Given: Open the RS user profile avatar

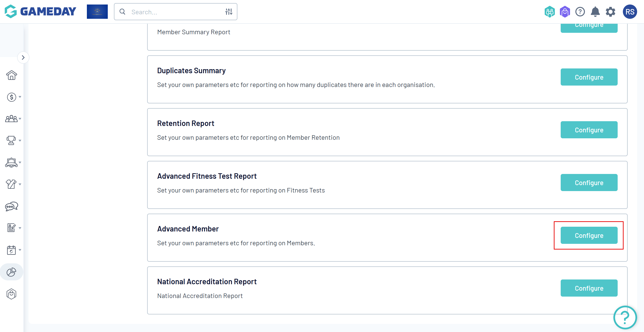Looking at the screenshot, I should [x=630, y=12].
